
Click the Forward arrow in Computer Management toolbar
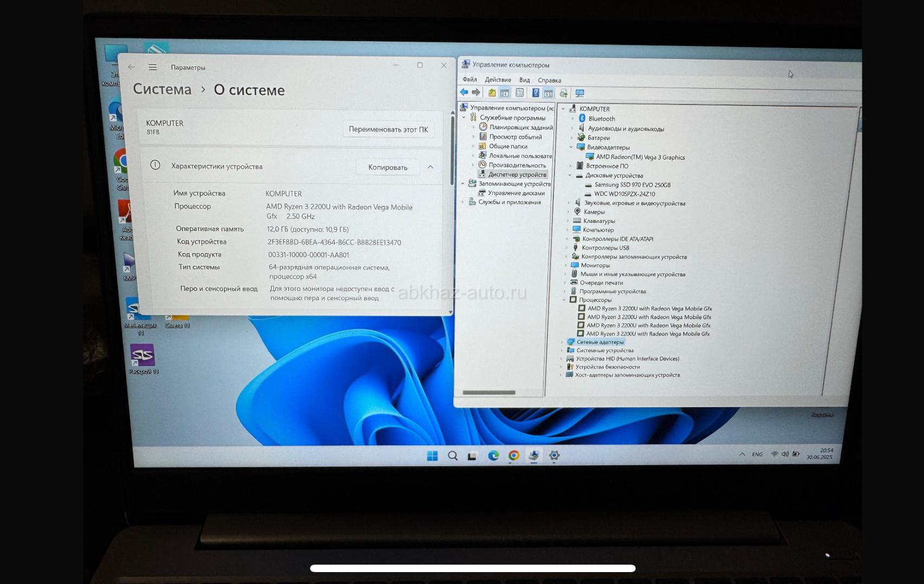click(476, 92)
